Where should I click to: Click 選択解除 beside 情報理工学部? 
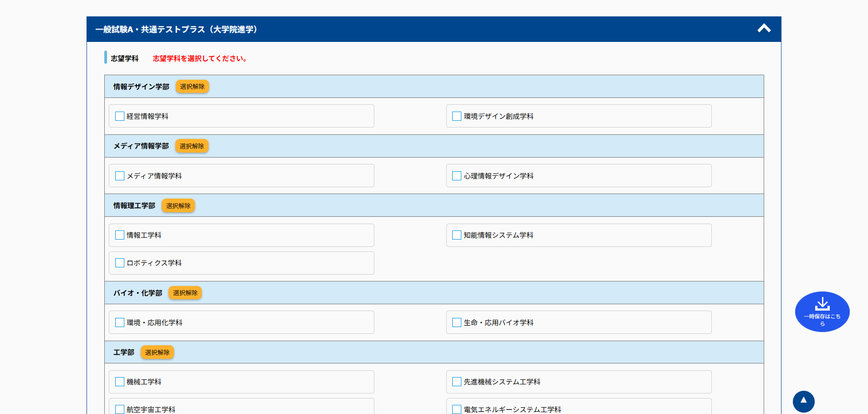[x=178, y=206]
